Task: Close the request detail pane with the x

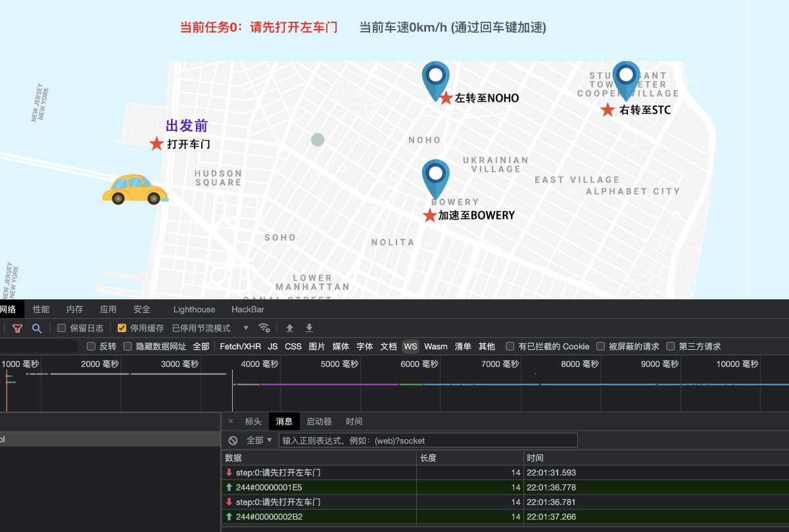Action: 230,422
